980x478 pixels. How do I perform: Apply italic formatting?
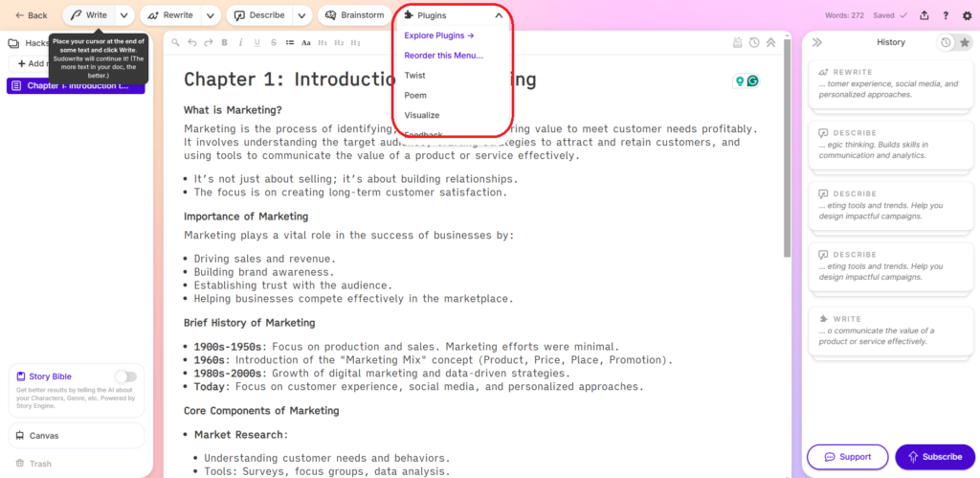coord(240,42)
